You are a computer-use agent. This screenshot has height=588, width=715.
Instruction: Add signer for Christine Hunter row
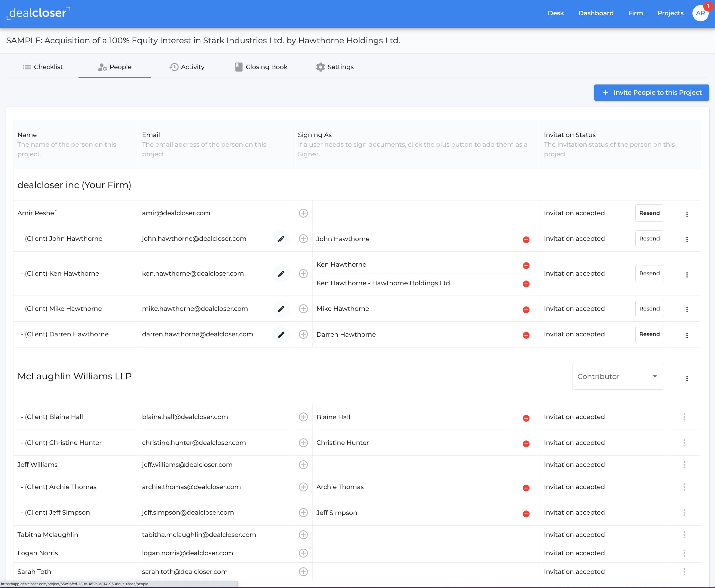tap(303, 443)
